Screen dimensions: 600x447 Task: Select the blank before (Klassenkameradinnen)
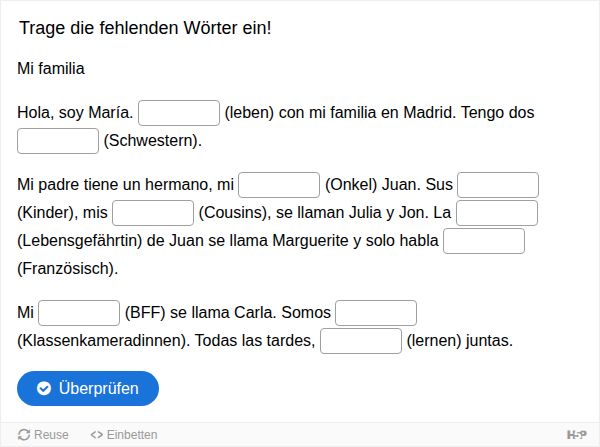(376, 313)
